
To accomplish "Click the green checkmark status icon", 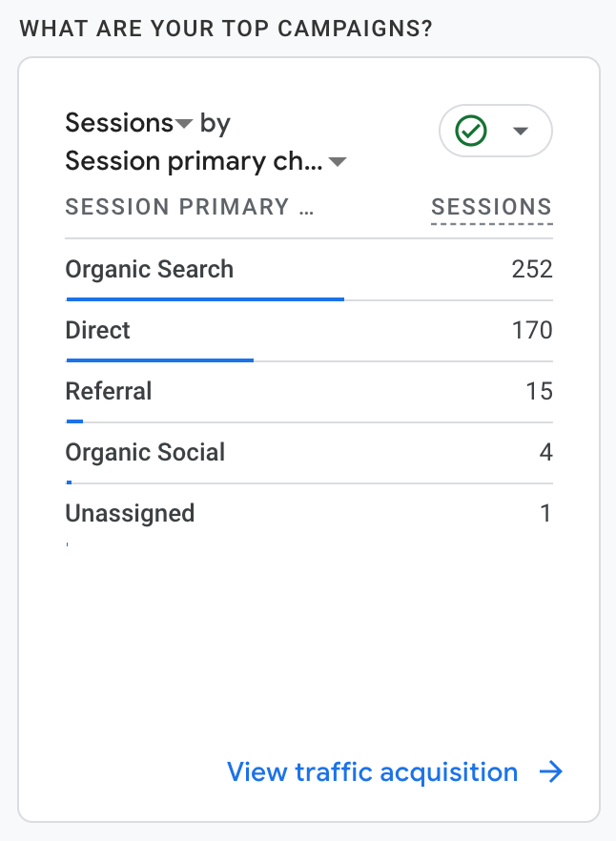I will point(472,131).
